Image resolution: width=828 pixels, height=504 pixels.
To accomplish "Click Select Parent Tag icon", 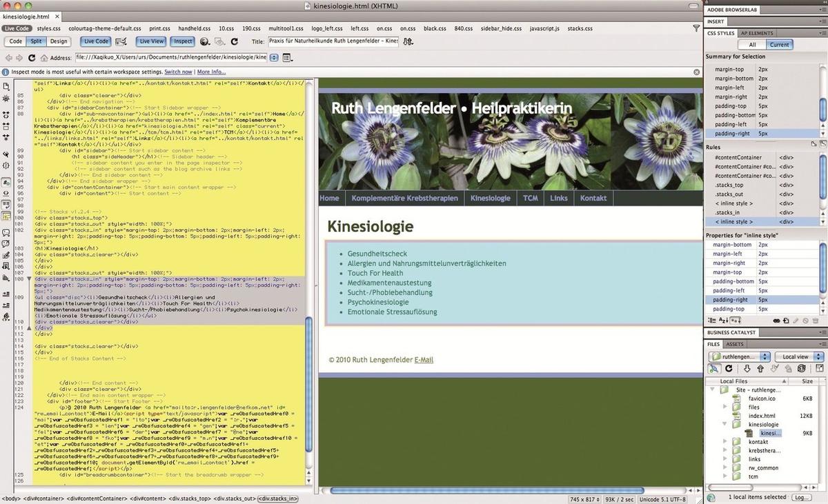I will 6,155.
